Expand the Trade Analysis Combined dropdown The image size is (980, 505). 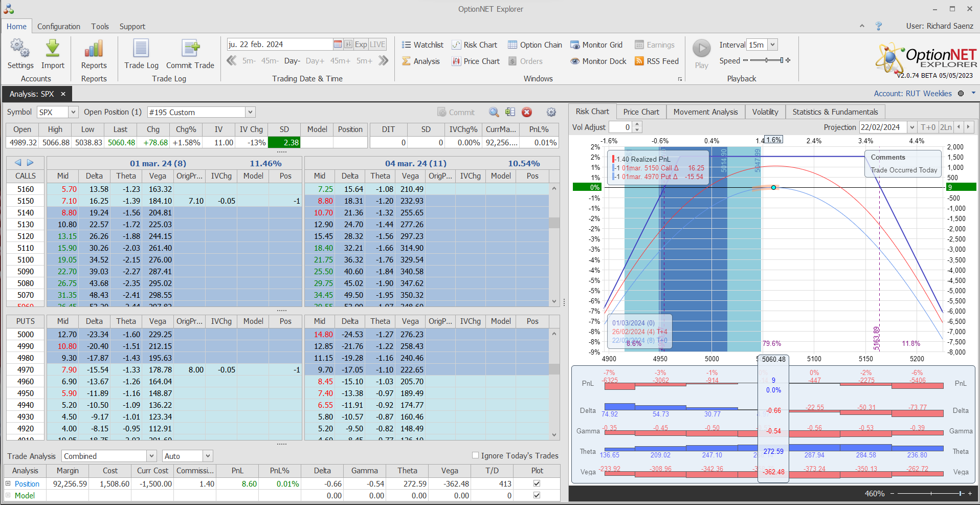151,456
